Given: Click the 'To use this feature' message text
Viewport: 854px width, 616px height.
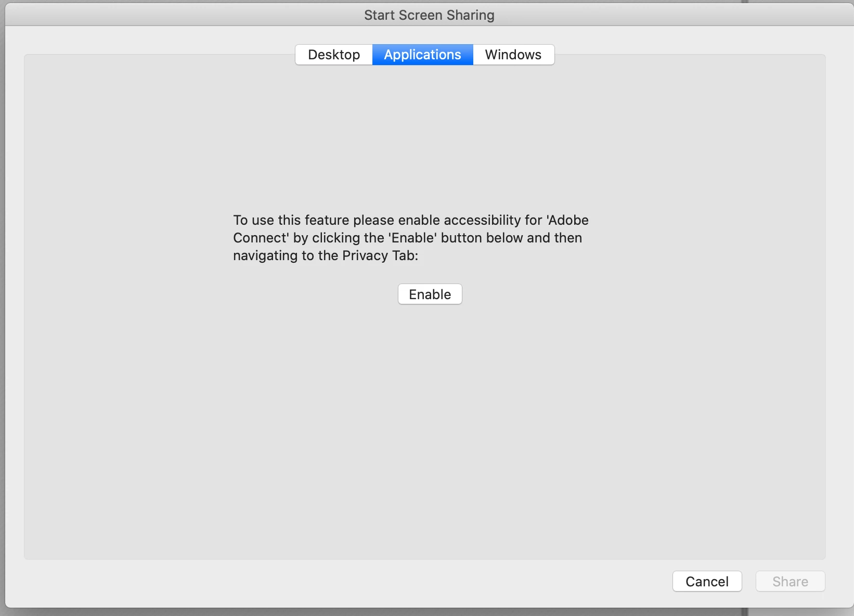Looking at the screenshot, I should pyautogui.click(x=411, y=238).
